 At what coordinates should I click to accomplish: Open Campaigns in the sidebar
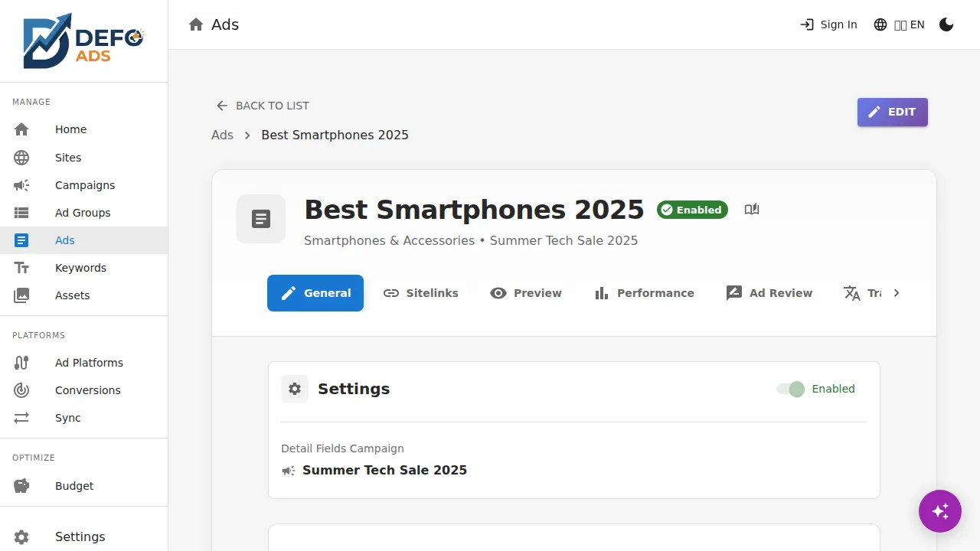[x=84, y=185]
